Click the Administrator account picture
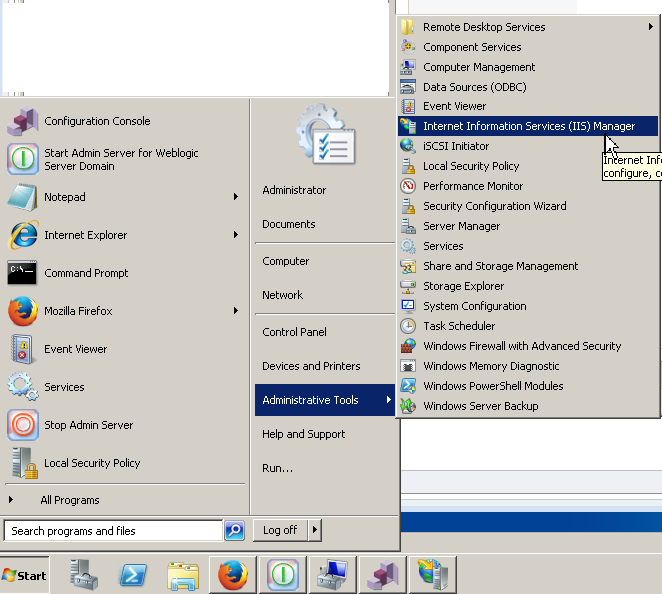 [326, 135]
